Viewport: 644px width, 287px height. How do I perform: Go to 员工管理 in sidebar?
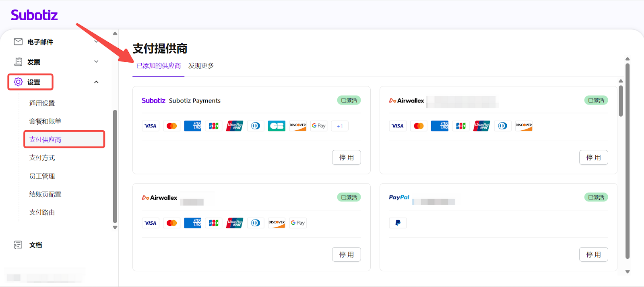tap(42, 176)
